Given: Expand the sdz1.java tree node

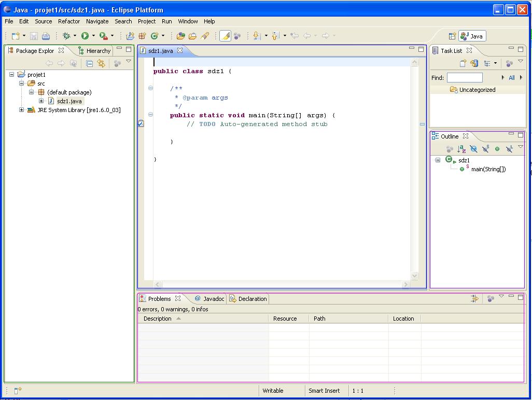Looking at the screenshot, I should tap(41, 101).
